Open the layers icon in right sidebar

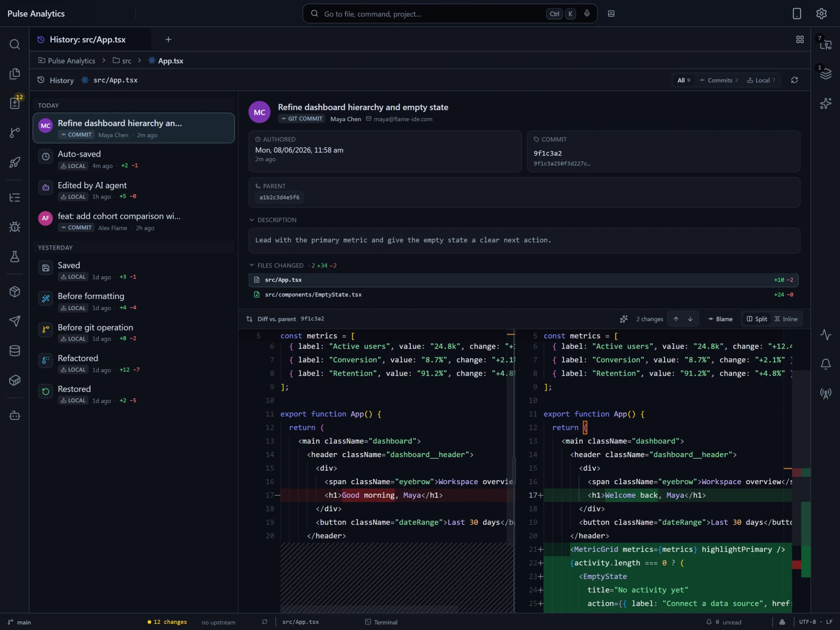[x=826, y=74]
